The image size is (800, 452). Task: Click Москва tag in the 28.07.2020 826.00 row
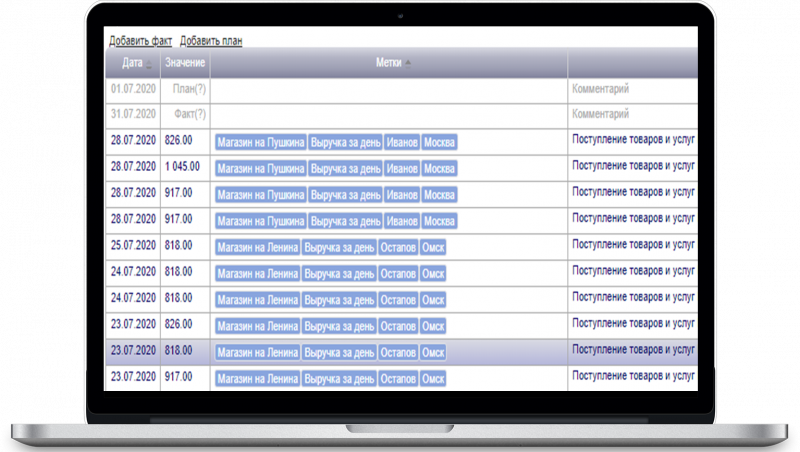tap(439, 142)
